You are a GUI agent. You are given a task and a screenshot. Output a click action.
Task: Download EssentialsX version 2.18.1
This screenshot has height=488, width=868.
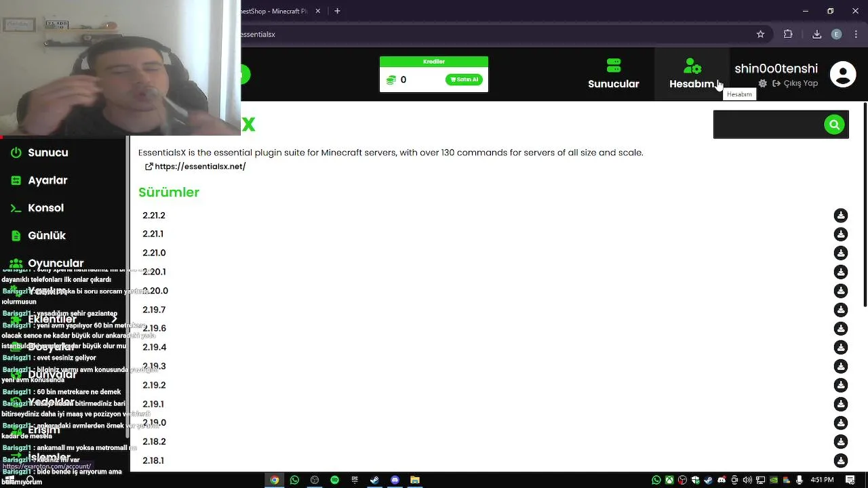[841, 461]
